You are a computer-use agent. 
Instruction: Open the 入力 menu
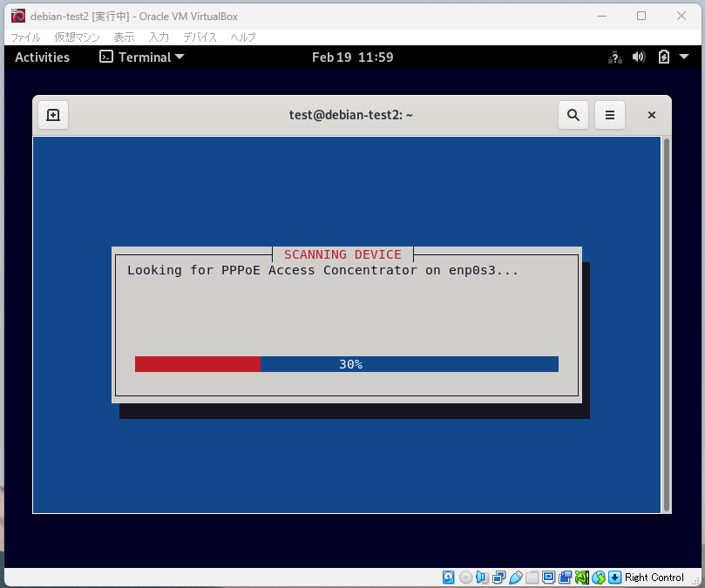click(x=159, y=37)
